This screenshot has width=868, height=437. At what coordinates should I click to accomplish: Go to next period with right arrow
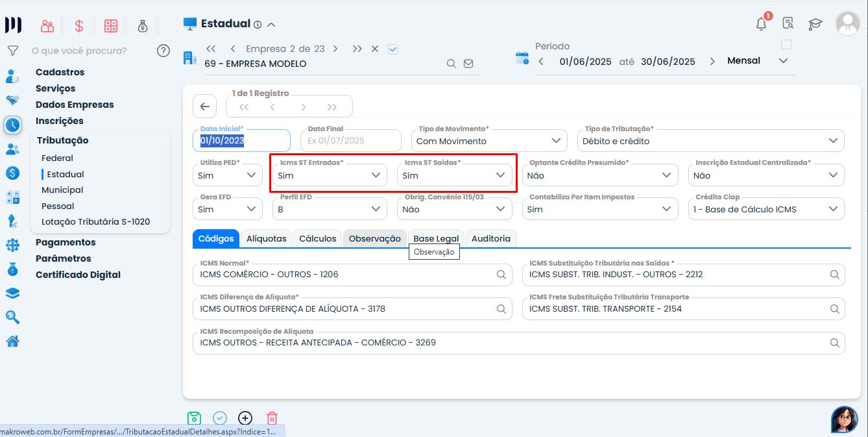(712, 62)
